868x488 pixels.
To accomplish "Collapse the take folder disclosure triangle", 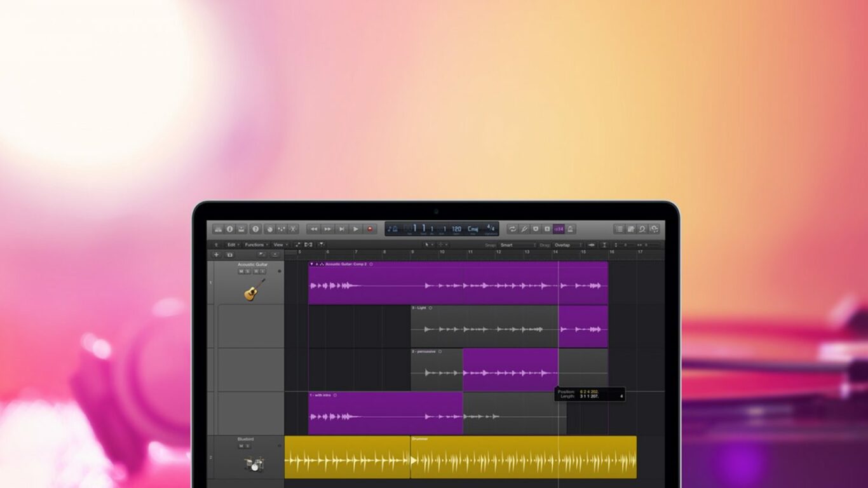I will pyautogui.click(x=311, y=264).
